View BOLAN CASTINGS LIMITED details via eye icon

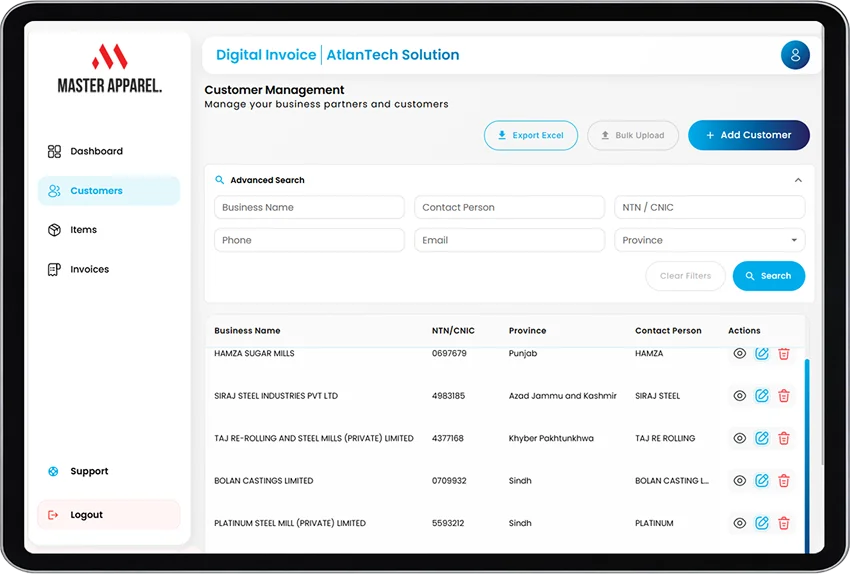(739, 480)
